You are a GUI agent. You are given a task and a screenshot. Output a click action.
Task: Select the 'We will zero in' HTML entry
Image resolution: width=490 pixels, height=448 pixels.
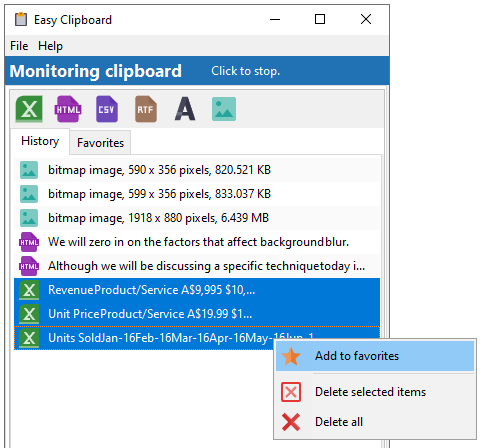[197, 242]
